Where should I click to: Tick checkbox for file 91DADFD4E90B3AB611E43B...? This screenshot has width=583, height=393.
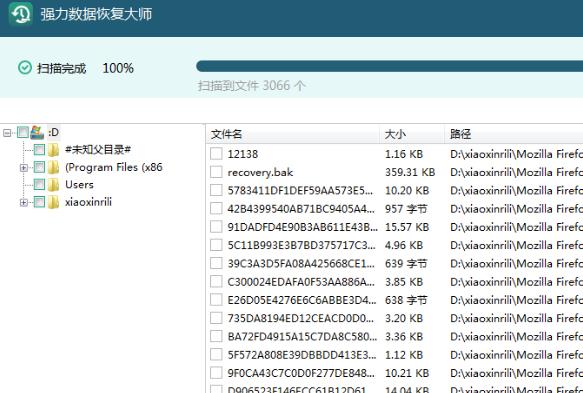216,226
